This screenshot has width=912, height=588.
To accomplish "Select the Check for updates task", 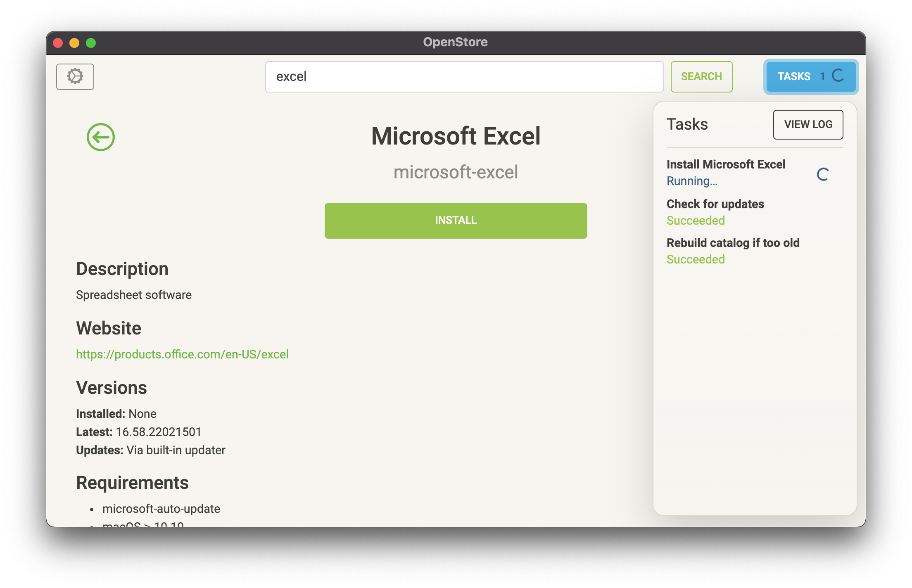I will tap(715, 204).
